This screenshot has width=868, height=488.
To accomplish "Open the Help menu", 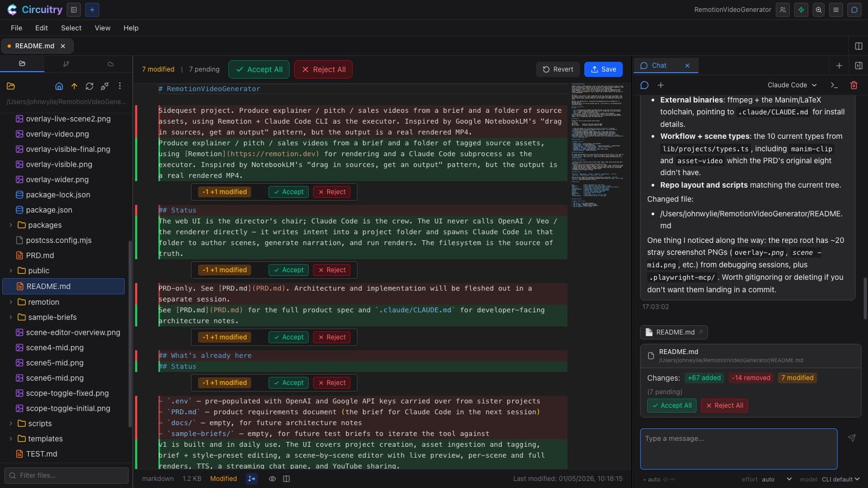I will click(x=131, y=28).
